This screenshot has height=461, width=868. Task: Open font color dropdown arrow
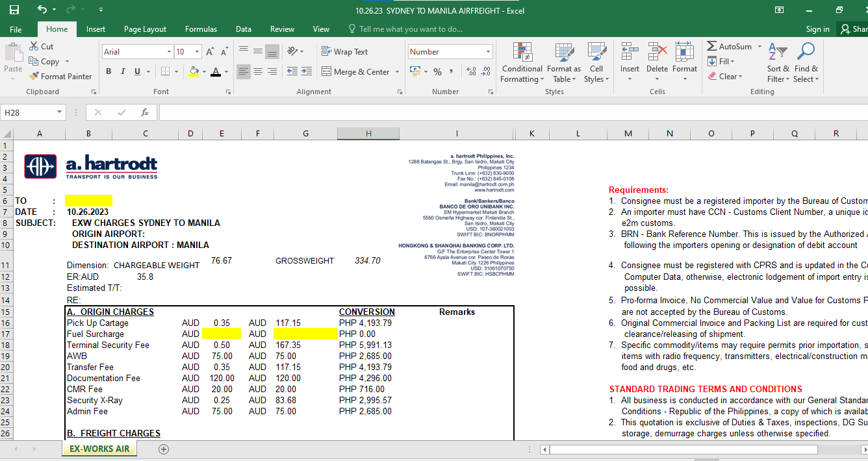click(x=226, y=71)
